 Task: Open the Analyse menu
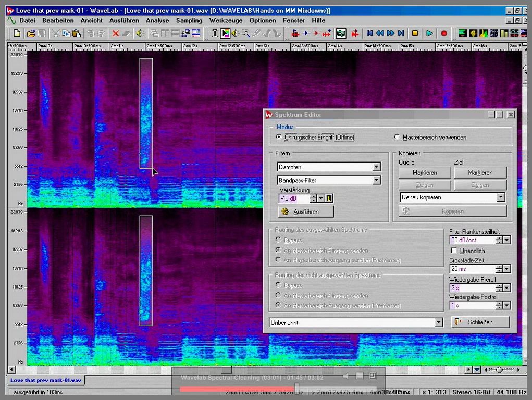(157, 20)
